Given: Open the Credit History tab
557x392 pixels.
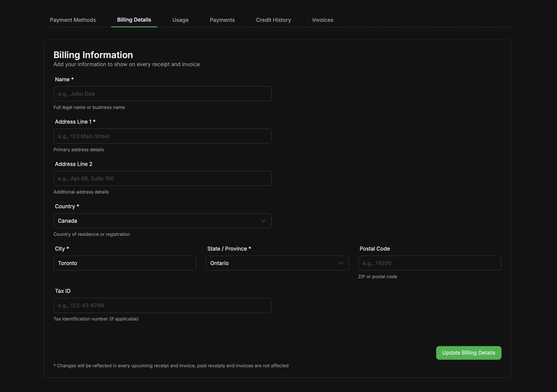Looking at the screenshot, I should (x=273, y=20).
